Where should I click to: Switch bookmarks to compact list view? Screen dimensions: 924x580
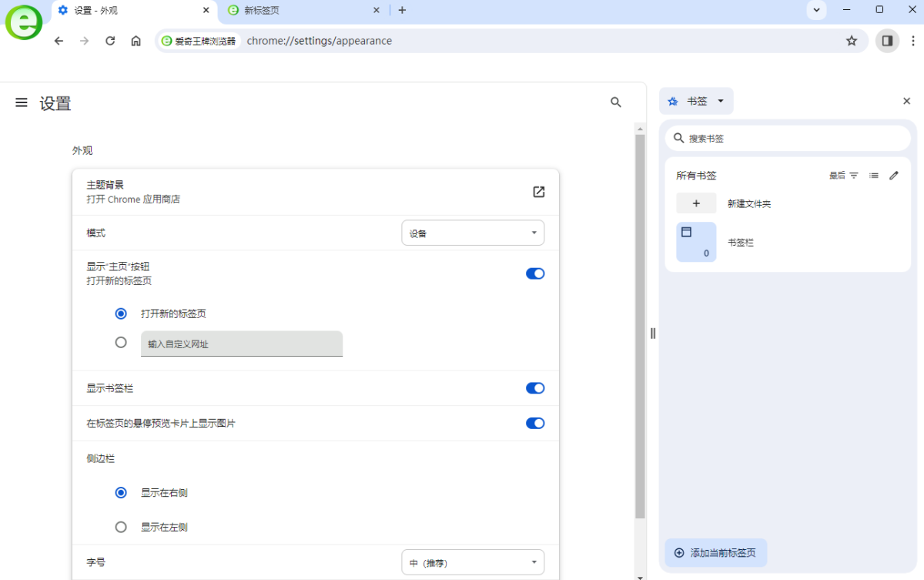pyautogui.click(x=873, y=175)
